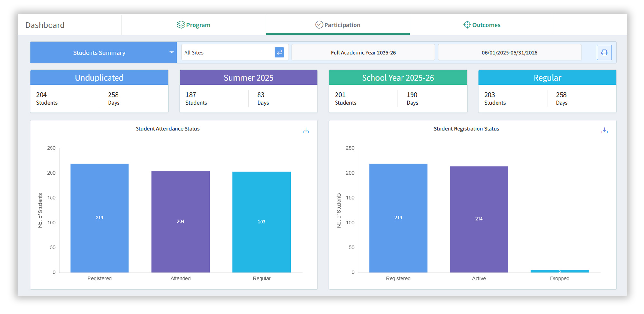Open the Full Academic Year 2025-26 selector

coord(363,52)
